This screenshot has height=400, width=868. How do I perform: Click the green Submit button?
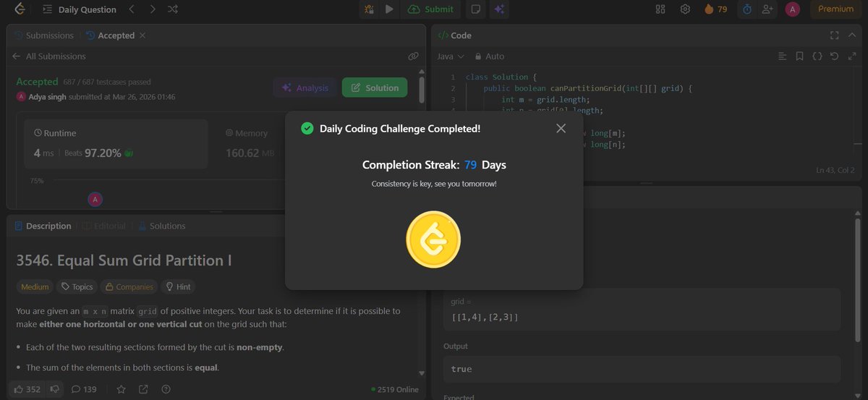click(430, 9)
